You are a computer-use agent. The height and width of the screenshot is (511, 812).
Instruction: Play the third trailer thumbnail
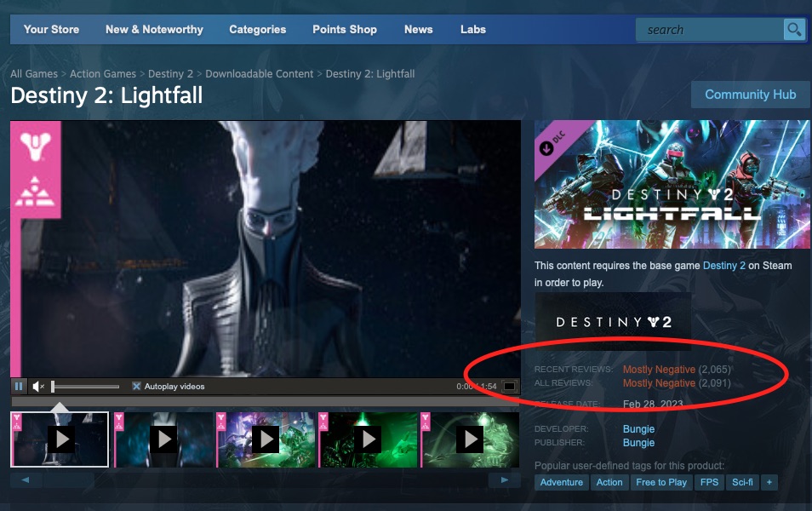[266, 439]
